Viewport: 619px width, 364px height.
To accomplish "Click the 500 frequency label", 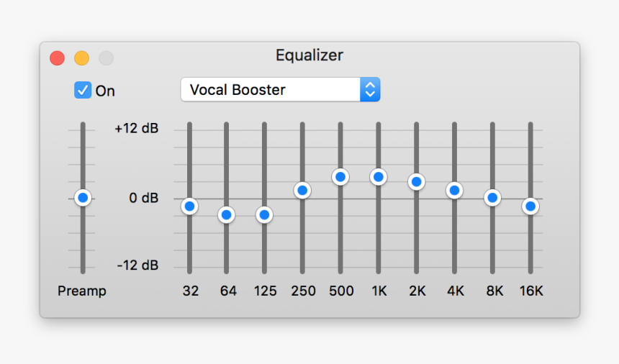I will point(341,291).
